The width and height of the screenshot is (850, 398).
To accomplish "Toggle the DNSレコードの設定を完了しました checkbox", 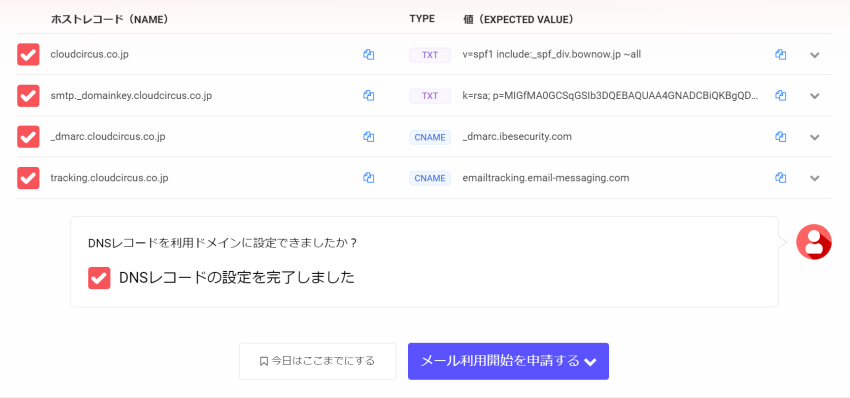I will point(99,278).
